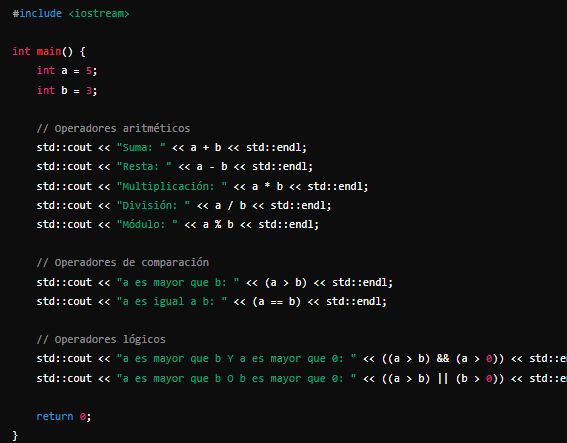The image size is (567, 443).
Task: Click the '(a == b)' expression
Action: click(x=277, y=302)
